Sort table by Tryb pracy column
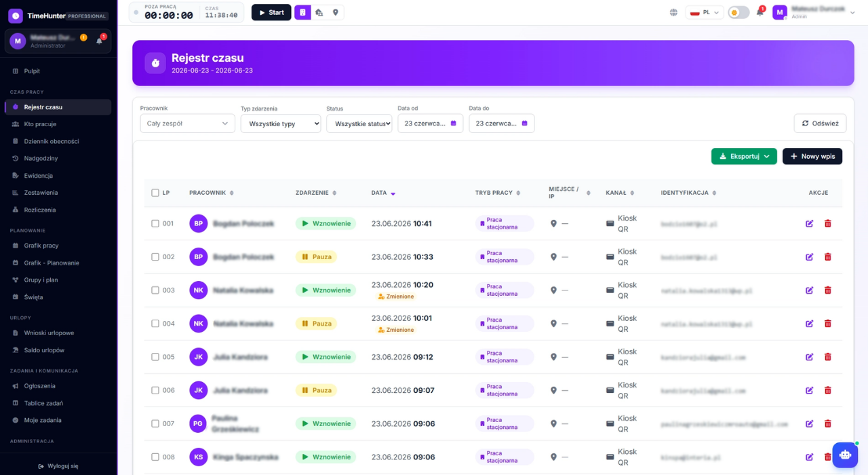 coord(498,193)
